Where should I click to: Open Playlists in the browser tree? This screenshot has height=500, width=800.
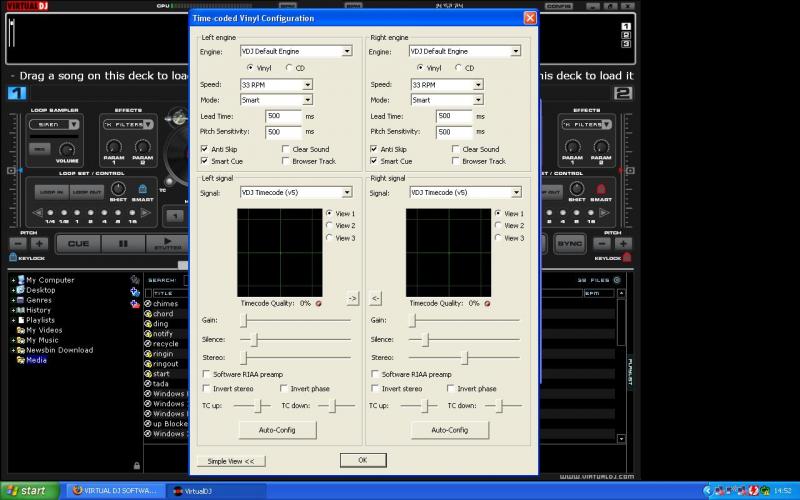pos(40,320)
